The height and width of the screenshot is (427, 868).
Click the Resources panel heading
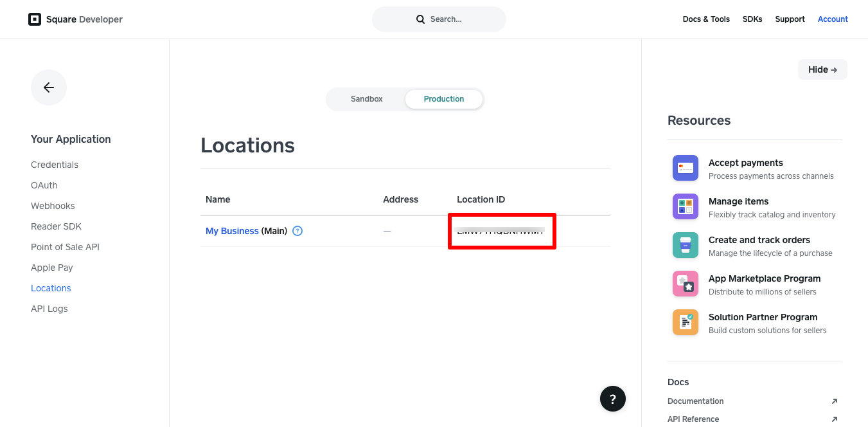[x=699, y=120]
